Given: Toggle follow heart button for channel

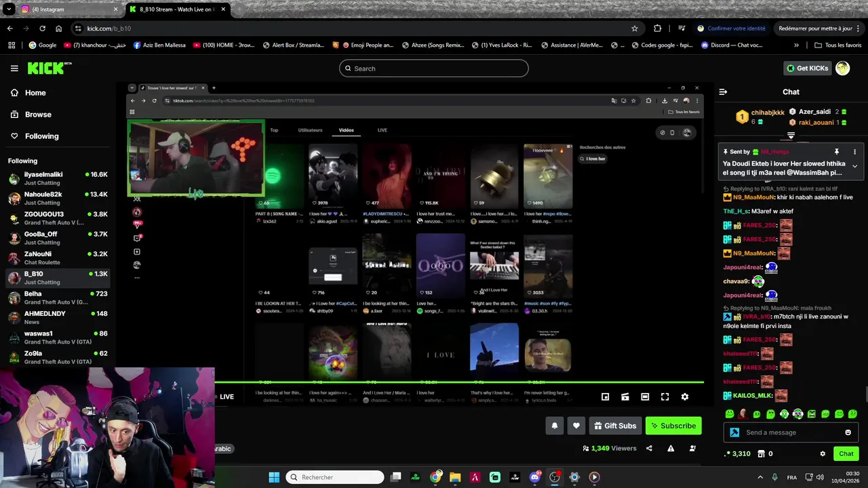Looking at the screenshot, I should tap(576, 426).
